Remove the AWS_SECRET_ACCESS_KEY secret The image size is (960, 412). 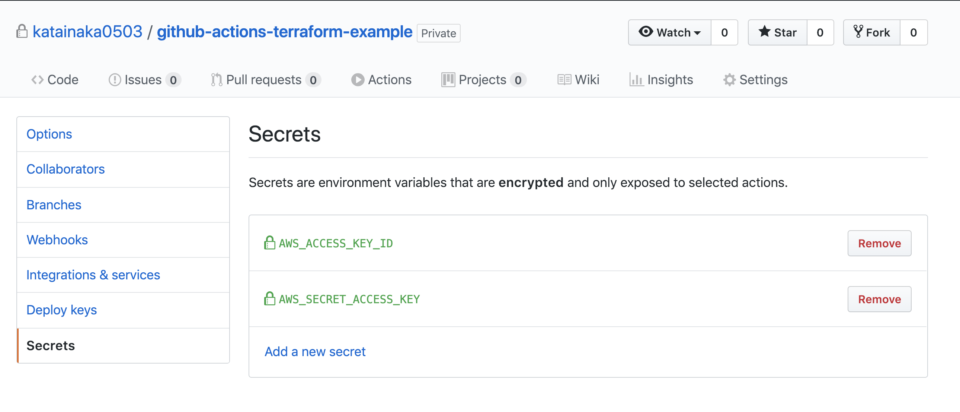pos(879,299)
